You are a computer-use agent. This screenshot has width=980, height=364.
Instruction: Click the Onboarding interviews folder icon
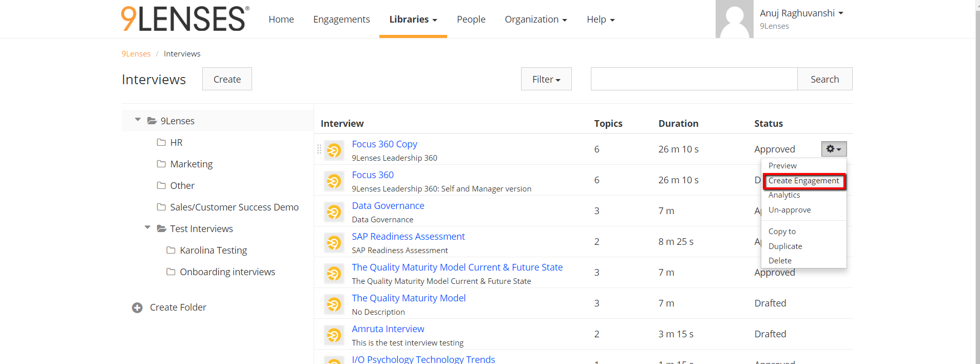click(171, 272)
